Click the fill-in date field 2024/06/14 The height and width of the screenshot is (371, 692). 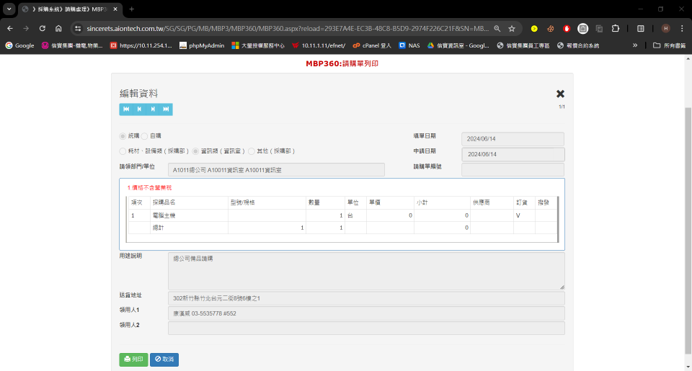click(513, 139)
